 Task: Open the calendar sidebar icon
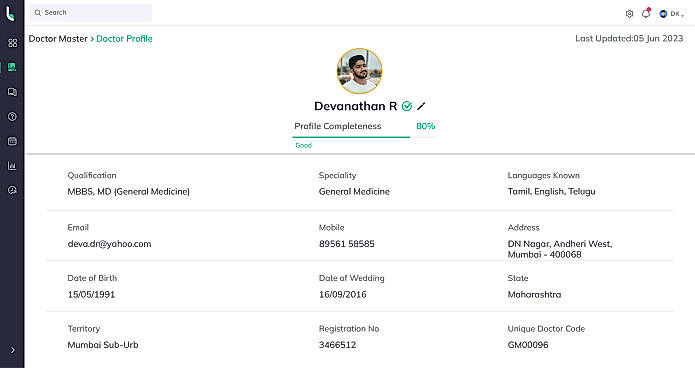pos(12,141)
